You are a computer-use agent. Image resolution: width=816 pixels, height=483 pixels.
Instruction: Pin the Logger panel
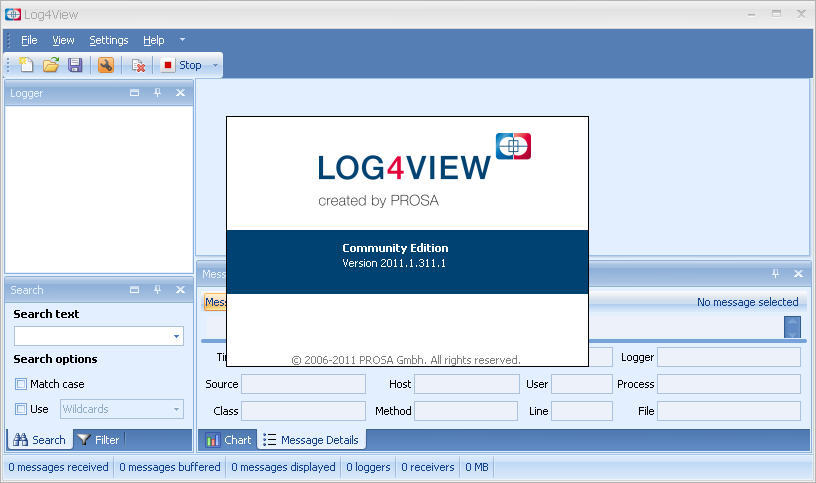(157, 93)
